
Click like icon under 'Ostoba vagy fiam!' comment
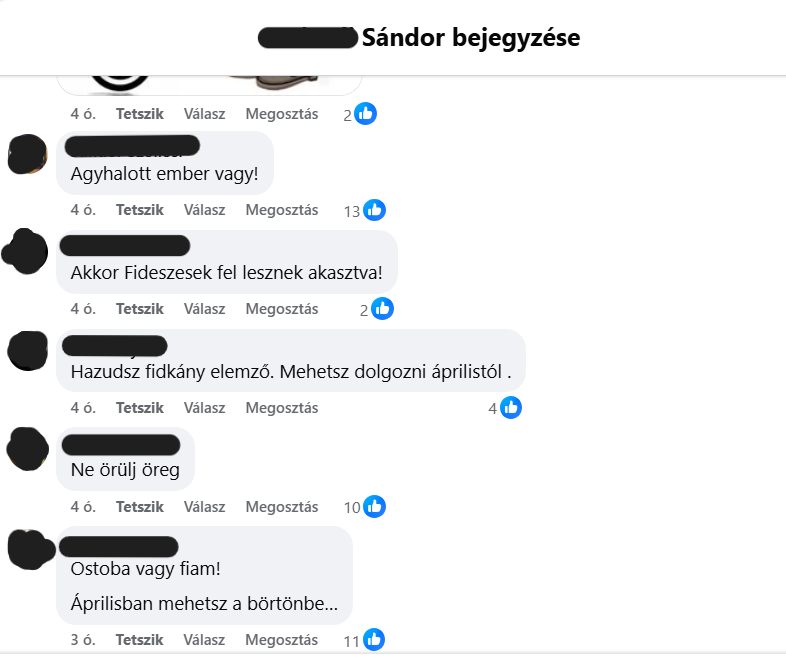pos(374,639)
